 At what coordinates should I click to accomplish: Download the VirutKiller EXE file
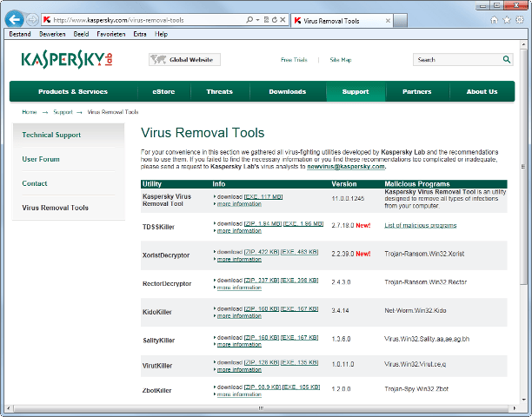[x=300, y=362]
